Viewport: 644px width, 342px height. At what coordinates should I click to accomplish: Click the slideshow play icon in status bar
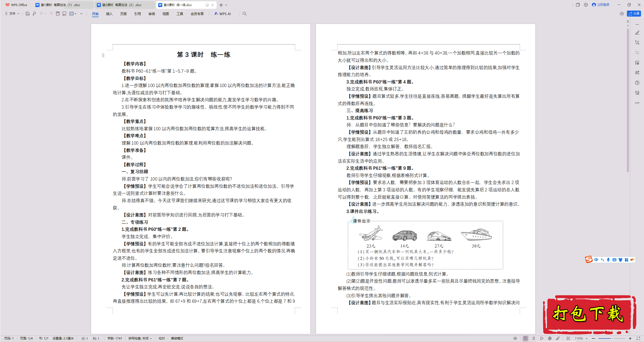542,338
